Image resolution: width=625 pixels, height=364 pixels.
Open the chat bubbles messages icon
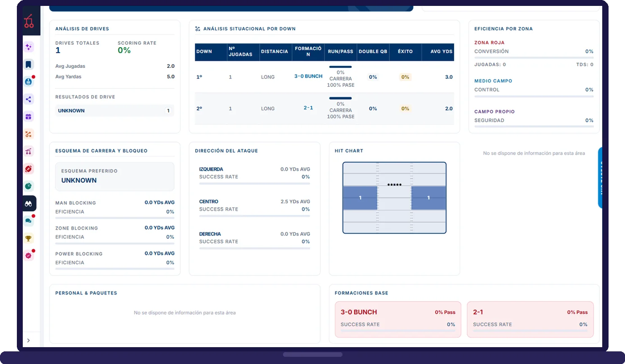click(x=28, y=221)
